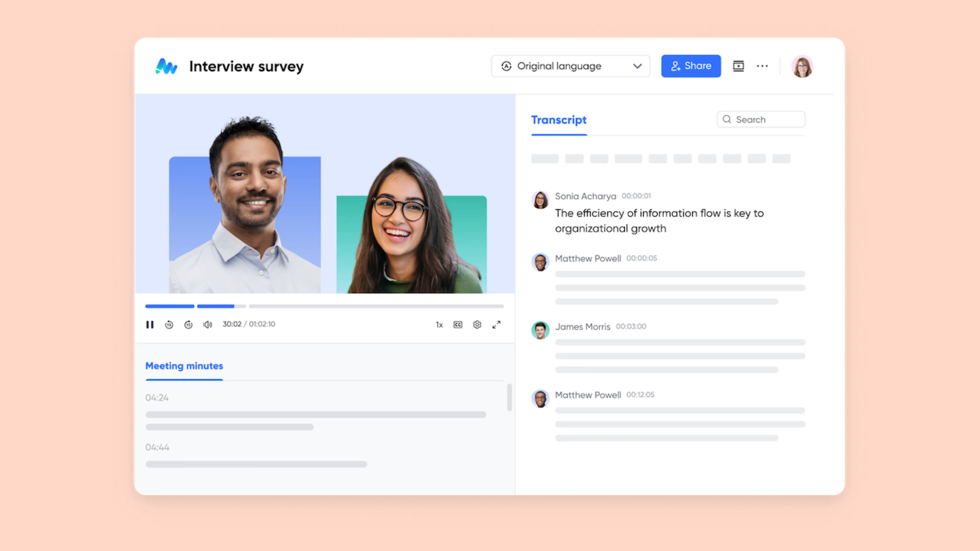Select the Transcript tab
The height and width of the screenshot is (551, 980).
click(x=558, y=120)
